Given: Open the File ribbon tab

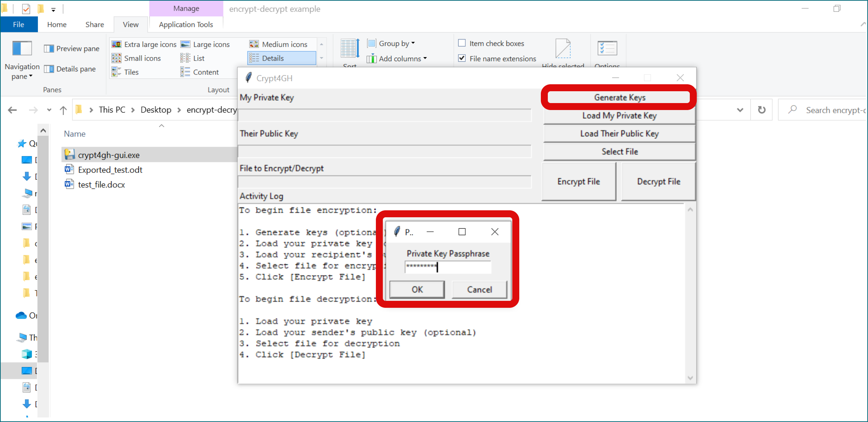Looking at the screenshot, I should [x=19, y=25].
